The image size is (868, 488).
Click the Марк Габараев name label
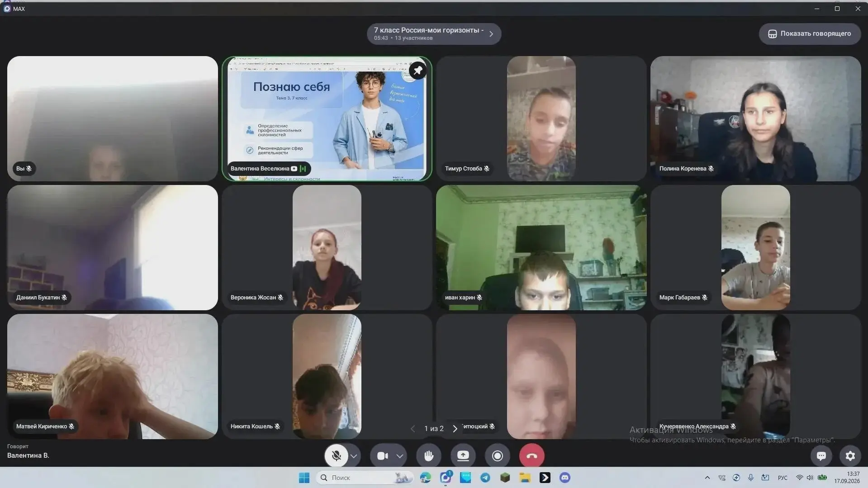683,298
